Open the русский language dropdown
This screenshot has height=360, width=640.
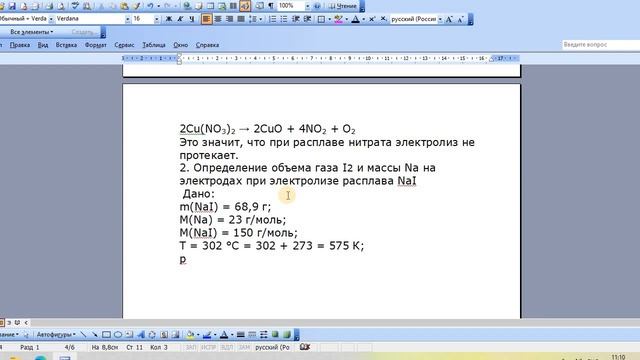tap(440, 19)
